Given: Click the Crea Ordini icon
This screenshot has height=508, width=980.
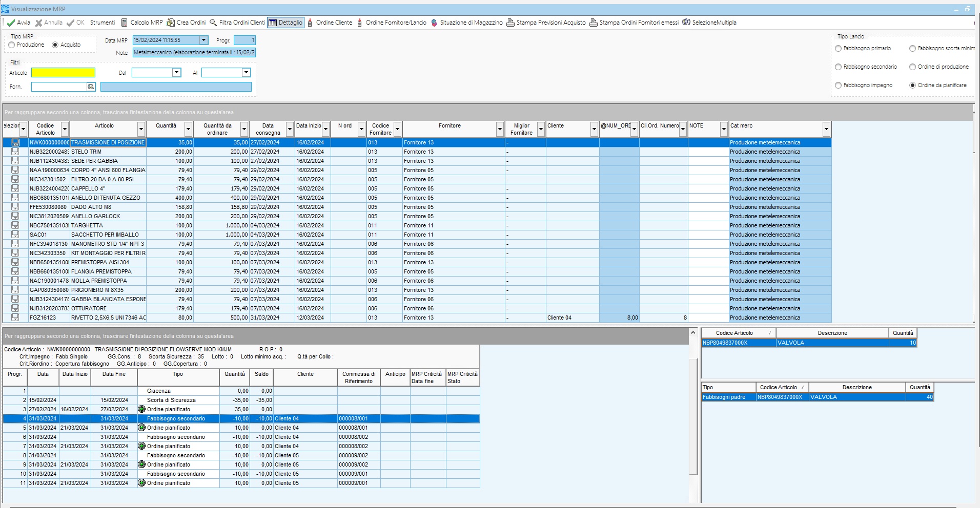Looking at the screenshot, I should coord(171,23).
